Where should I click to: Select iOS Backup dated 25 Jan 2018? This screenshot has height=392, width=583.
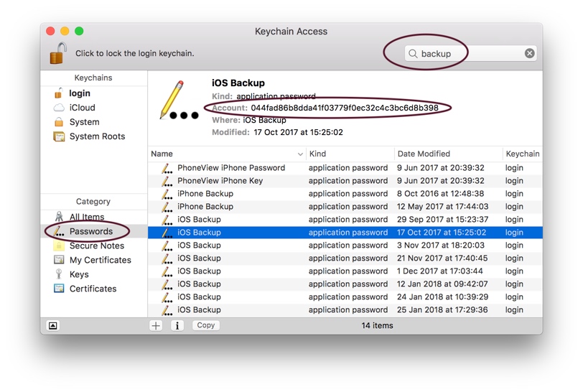click(345, 310)
